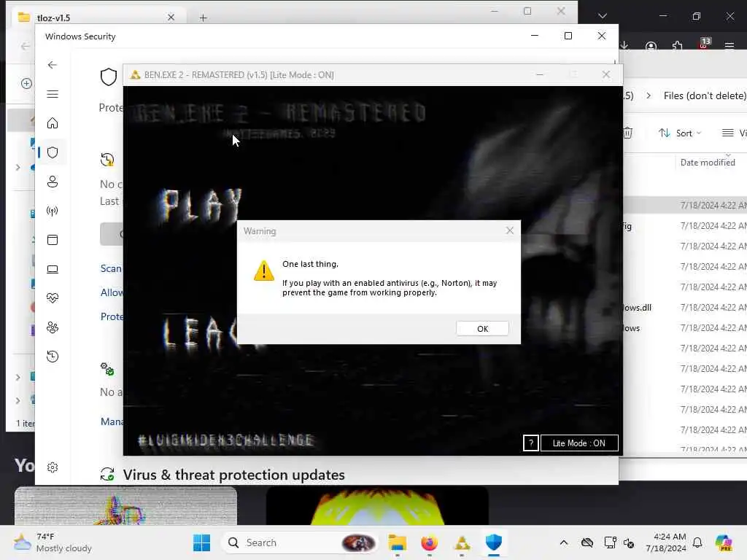Click the taskbar Search box
Image resolution: width=747 pixels, height=560 pixels.
point(300,542)
